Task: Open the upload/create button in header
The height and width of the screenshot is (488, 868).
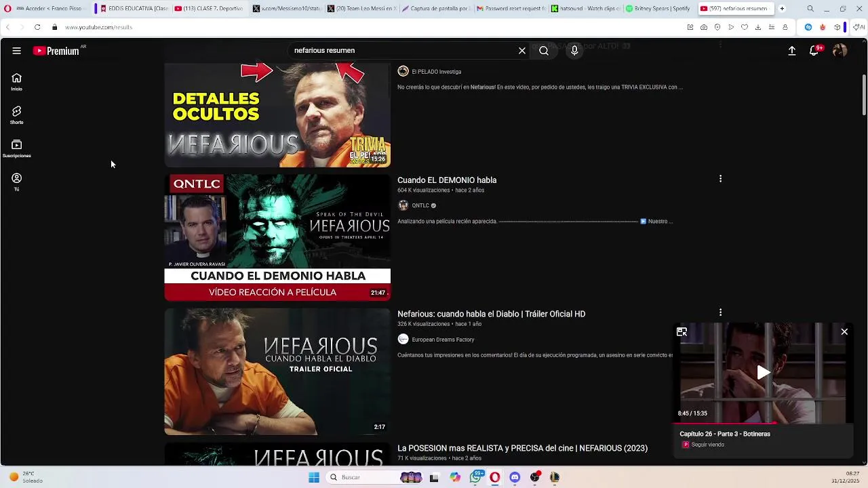Action: (x=791, y=51)
